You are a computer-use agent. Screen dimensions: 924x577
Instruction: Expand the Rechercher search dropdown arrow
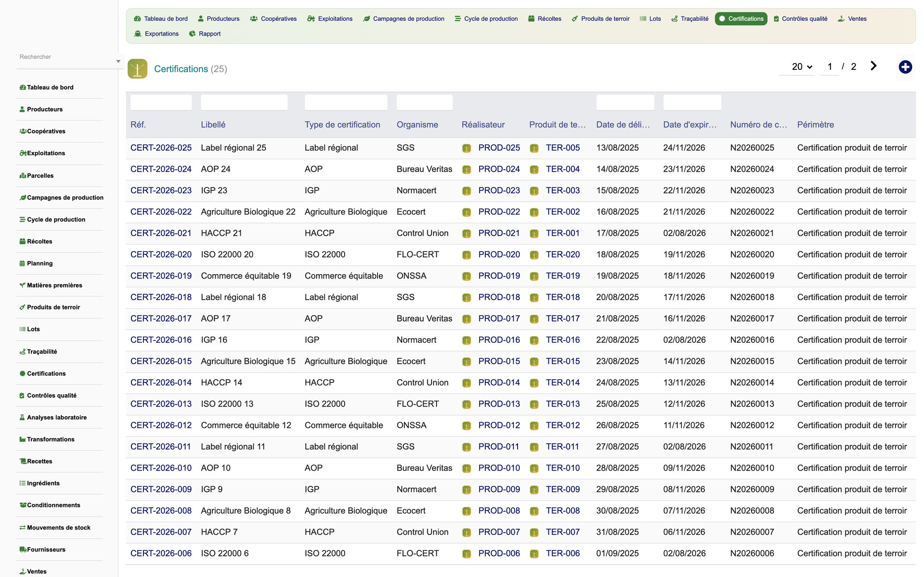[118, 61]
